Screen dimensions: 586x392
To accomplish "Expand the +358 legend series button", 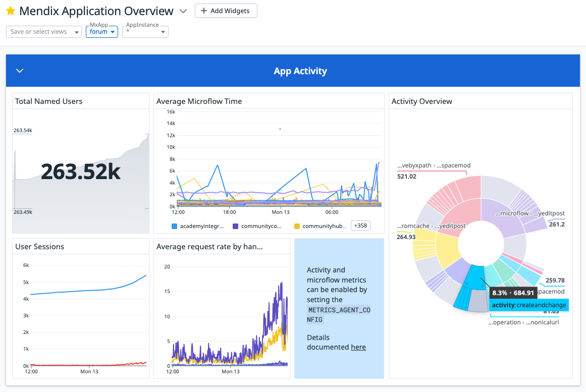I will pos(360,226).
